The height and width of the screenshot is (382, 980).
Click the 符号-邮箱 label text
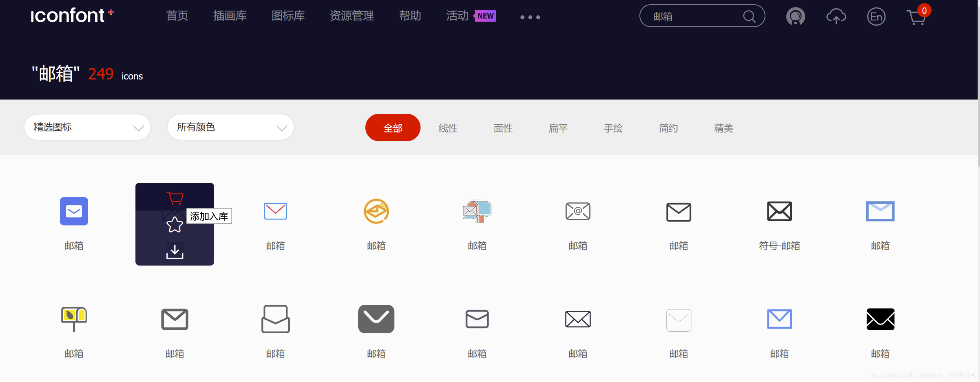pos(780,246)
